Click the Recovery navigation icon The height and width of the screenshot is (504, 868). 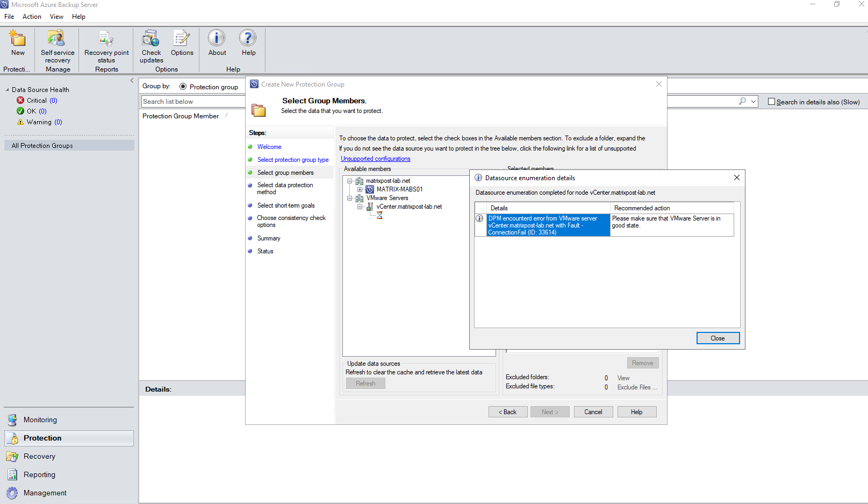[12, 457]
